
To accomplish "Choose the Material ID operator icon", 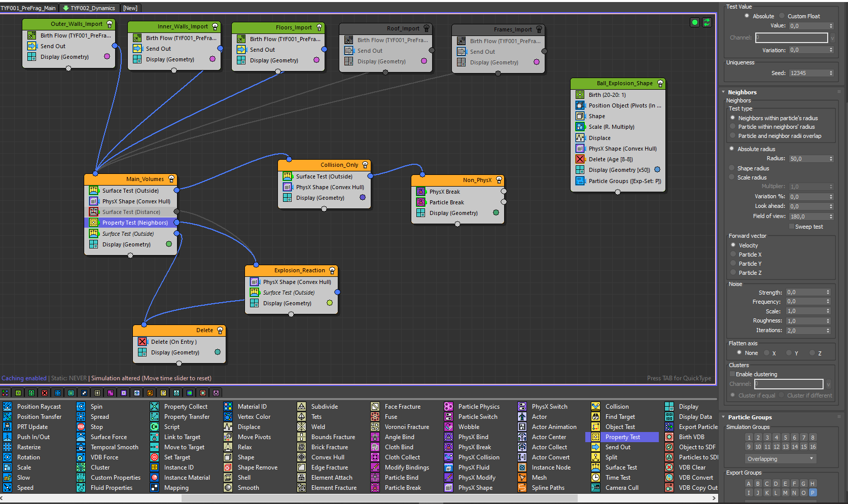I will pyautogui.click(x=228, y=406).
